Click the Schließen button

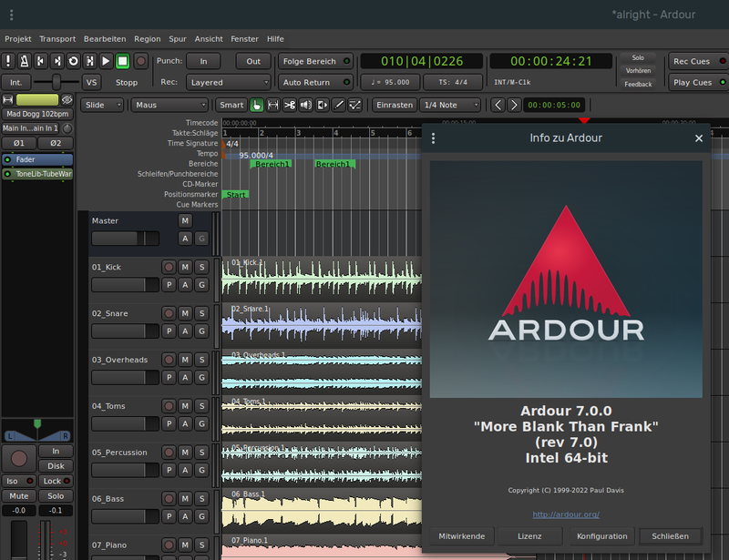670,536
